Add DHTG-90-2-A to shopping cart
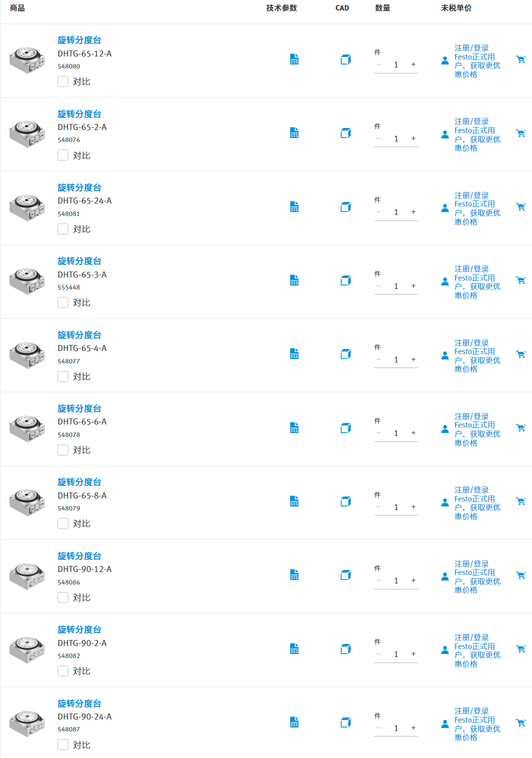The height and width of the screenshot is (758, 532). [521, 648]
